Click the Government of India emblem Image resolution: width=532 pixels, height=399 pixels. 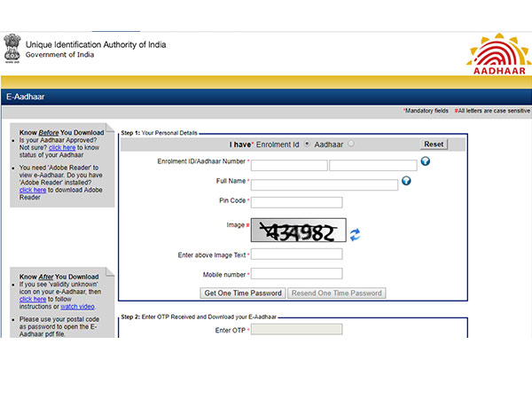[12, 49]
